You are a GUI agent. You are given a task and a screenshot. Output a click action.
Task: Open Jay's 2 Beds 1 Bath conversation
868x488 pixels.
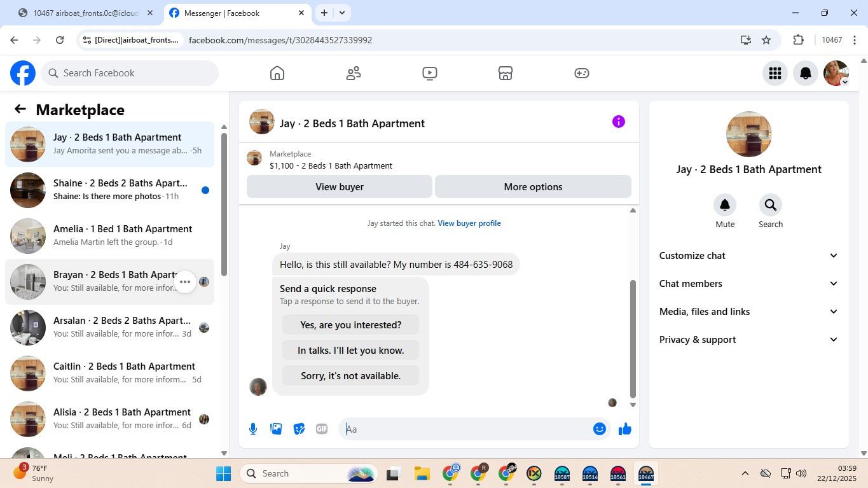tap(109, 144)
